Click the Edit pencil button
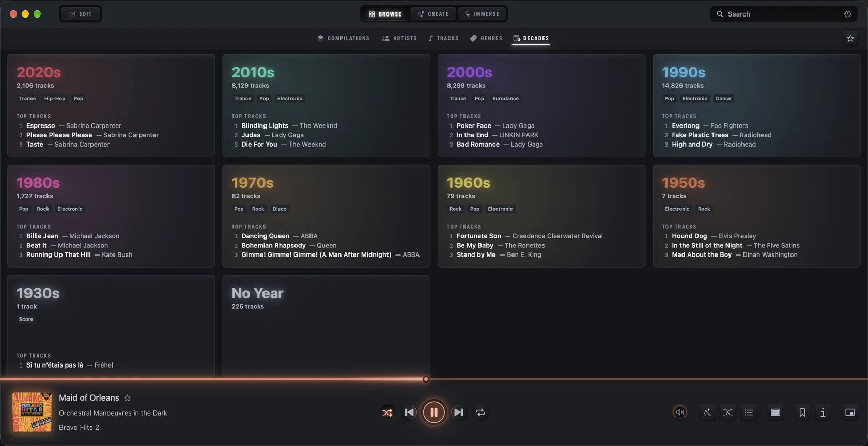 tap(81, 14)
